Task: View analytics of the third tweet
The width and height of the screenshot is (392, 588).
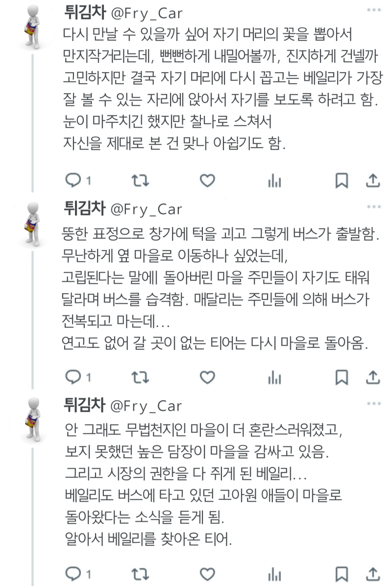Action: (x=274, y=573)
